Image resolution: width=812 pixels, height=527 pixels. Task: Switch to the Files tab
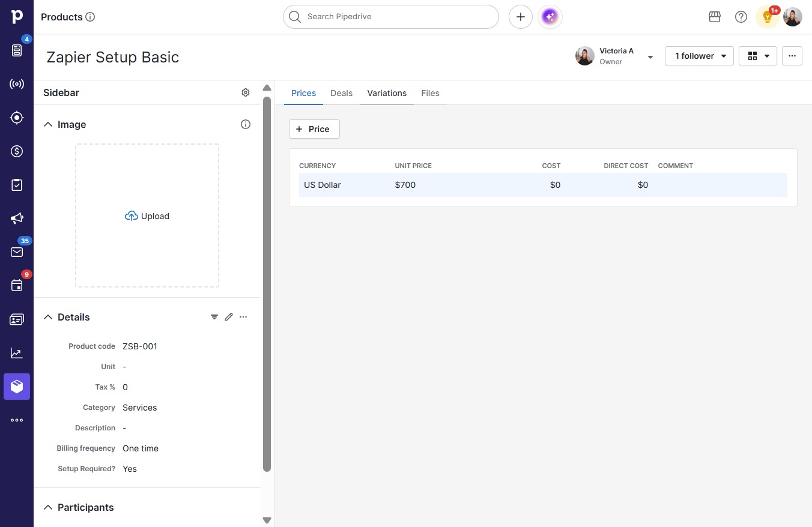(x=430, y=93)
